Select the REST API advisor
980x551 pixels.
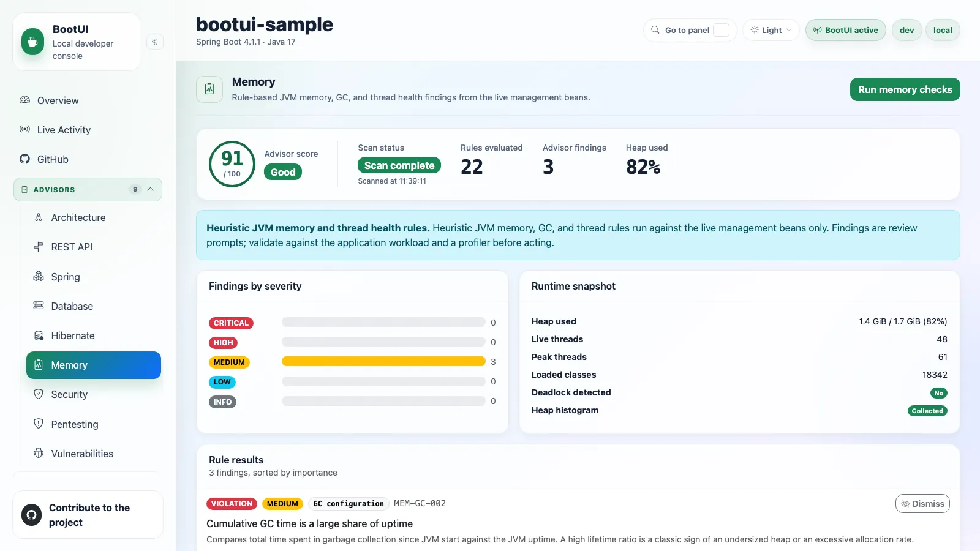(x=94, y=247)
